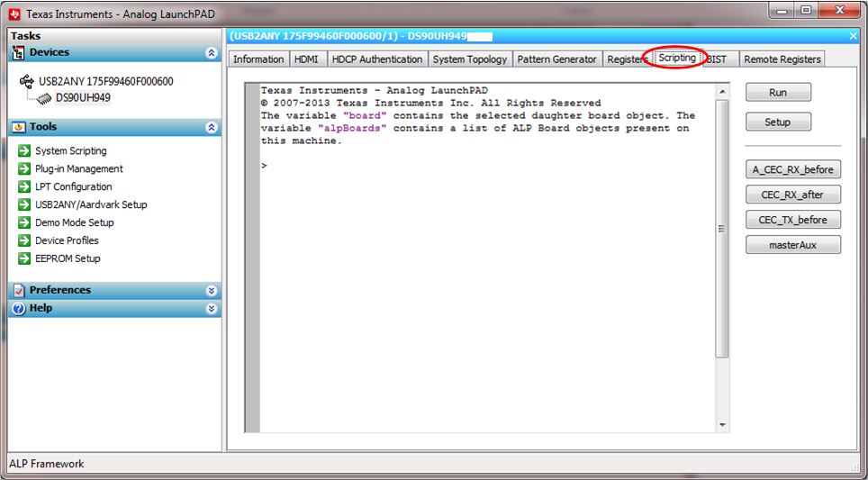Go to the System Topology tab
The width and height of the screenshot is (868, 480).
(470, 59)
